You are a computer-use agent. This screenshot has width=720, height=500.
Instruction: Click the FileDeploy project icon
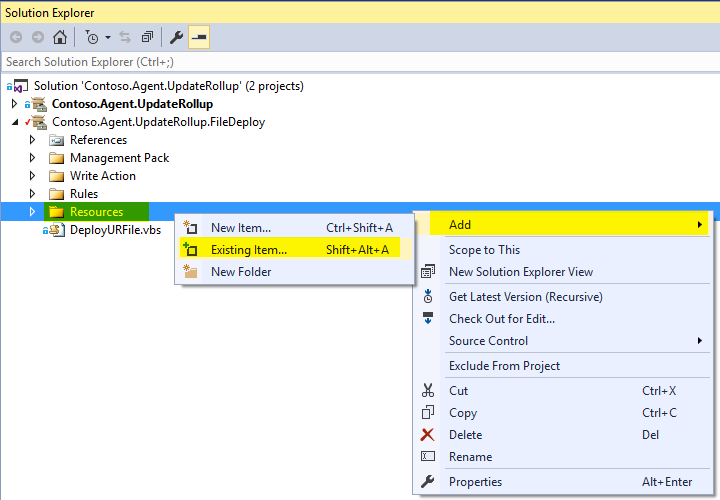[x=39, y=122]
